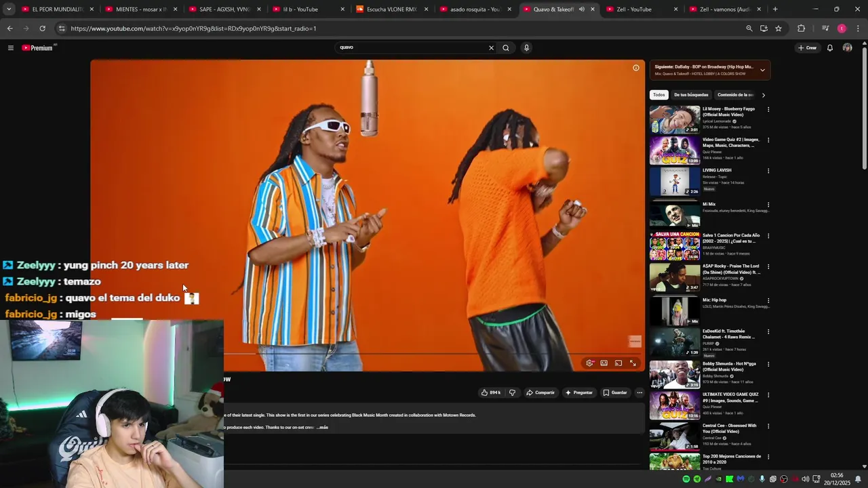Viewport: 868px width, 488px height.
Task: Clear the search box with the X
Action: coord(491,48)
